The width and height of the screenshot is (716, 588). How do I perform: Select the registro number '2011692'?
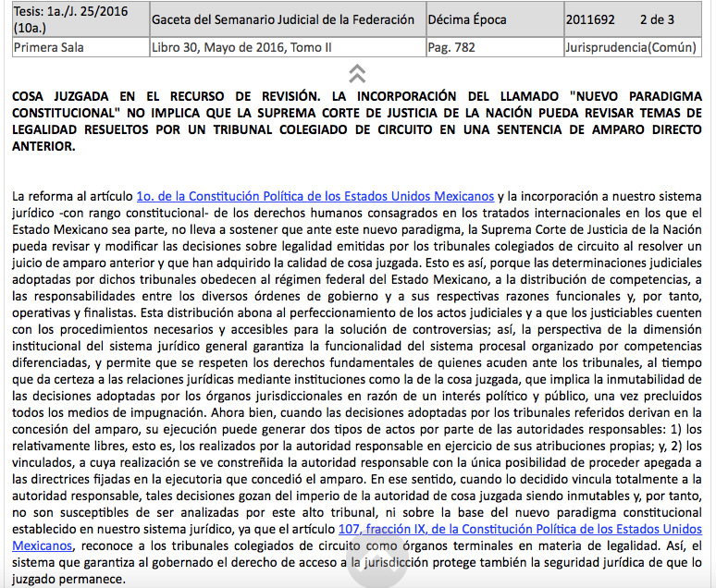[590, 19]
